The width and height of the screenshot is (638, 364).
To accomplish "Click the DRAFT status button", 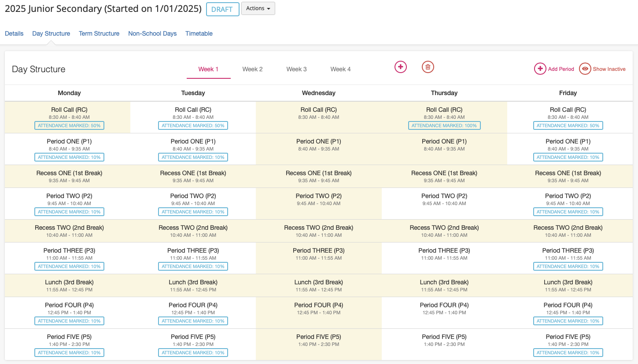I will coord(222,9).
